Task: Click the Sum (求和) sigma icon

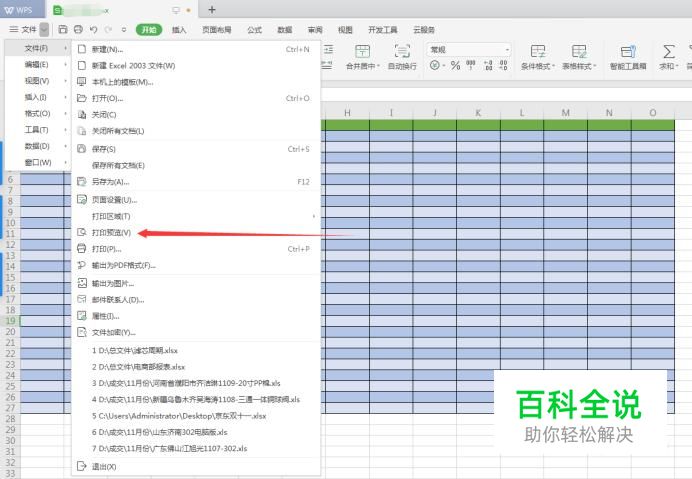Action: (x=668, y=52)
